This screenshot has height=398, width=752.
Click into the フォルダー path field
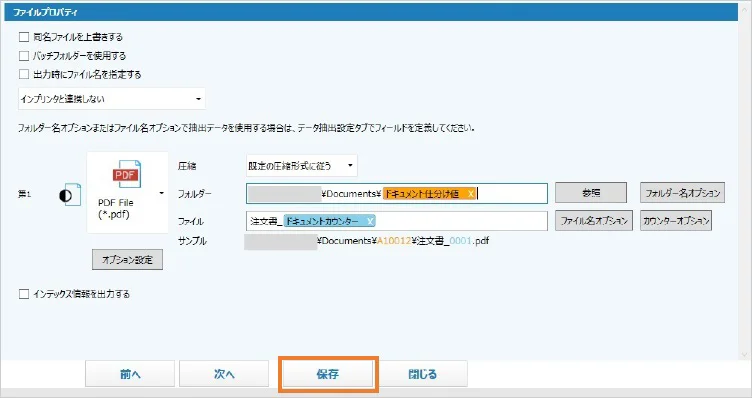(397, 194)
